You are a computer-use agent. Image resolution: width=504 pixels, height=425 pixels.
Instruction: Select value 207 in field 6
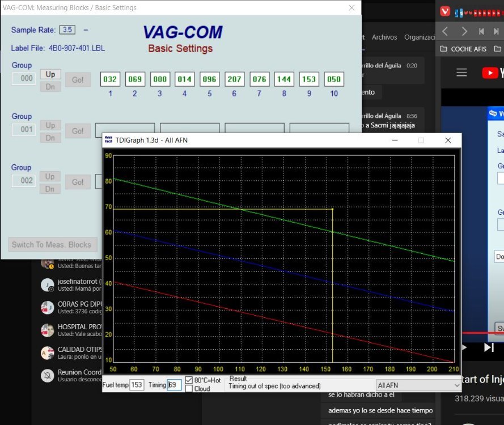point(235,79)
